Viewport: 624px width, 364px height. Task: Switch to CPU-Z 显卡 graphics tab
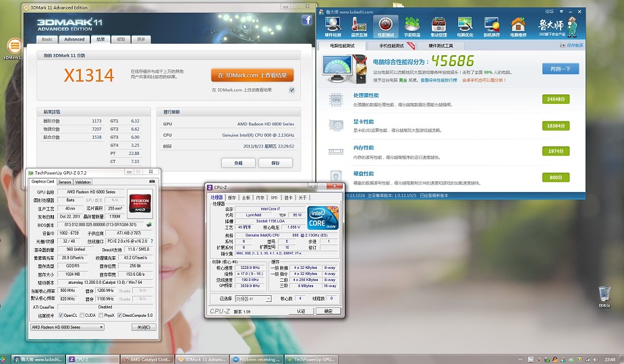289,198
